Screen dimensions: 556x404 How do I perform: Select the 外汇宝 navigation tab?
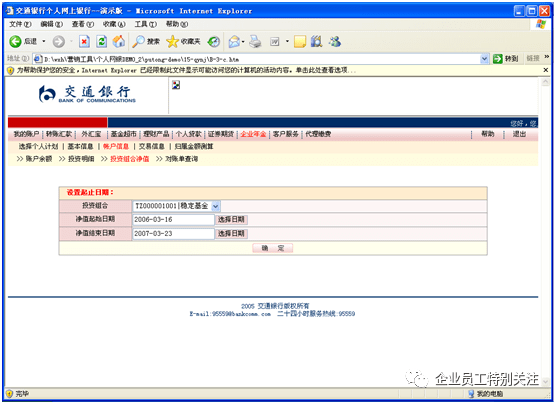pos(91,134)
